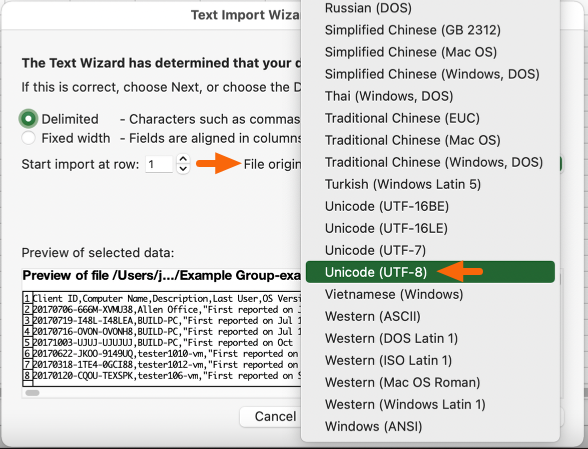Choose Western (DOS Latin 1) encoding
Image resolution: width=588 pixels, height=449 pixels.
point(430,338)
